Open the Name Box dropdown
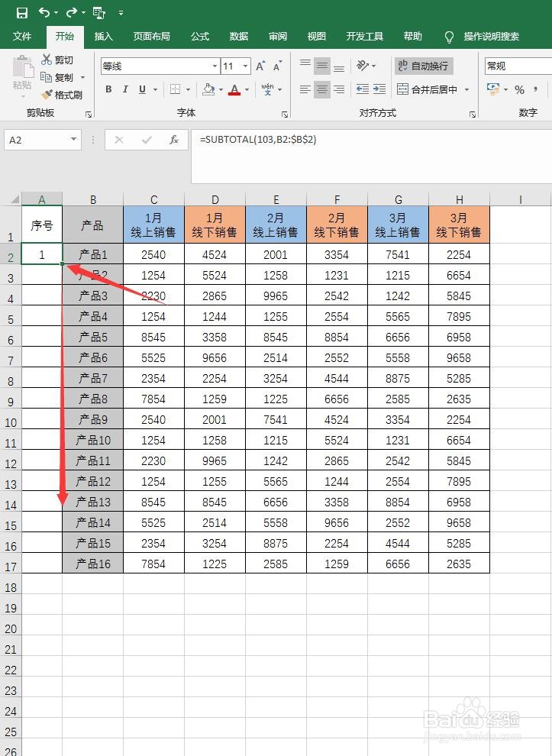Viewport: 552px width, 756px height. click(73, 139)
